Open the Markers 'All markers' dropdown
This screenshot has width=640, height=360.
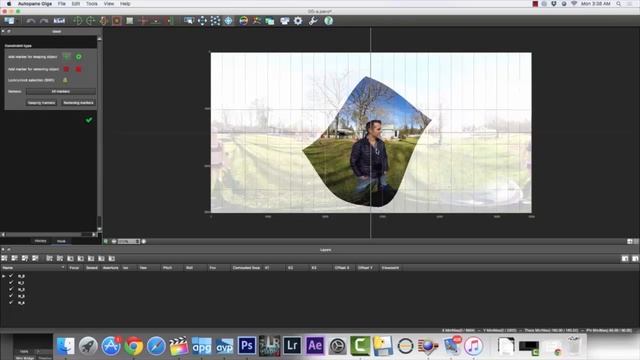click(x=61, y=91)
